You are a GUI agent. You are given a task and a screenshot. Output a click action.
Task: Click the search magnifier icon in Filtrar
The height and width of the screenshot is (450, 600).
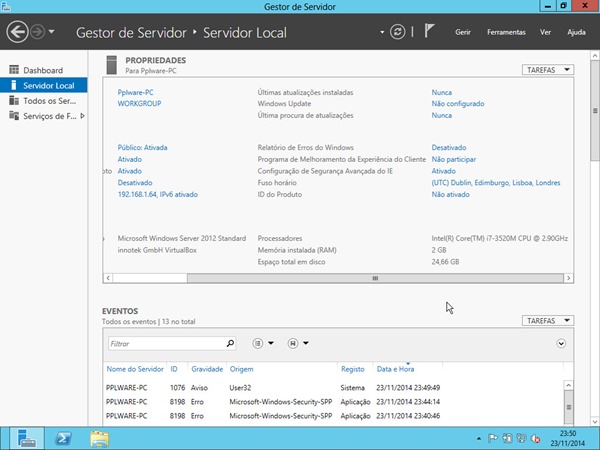pos(230,343)
